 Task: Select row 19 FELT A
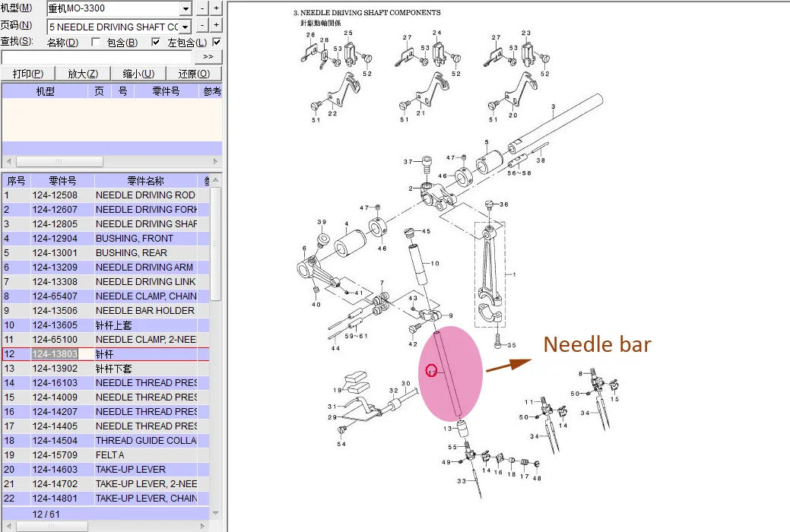pyautogui.click(x=106, y=455)
